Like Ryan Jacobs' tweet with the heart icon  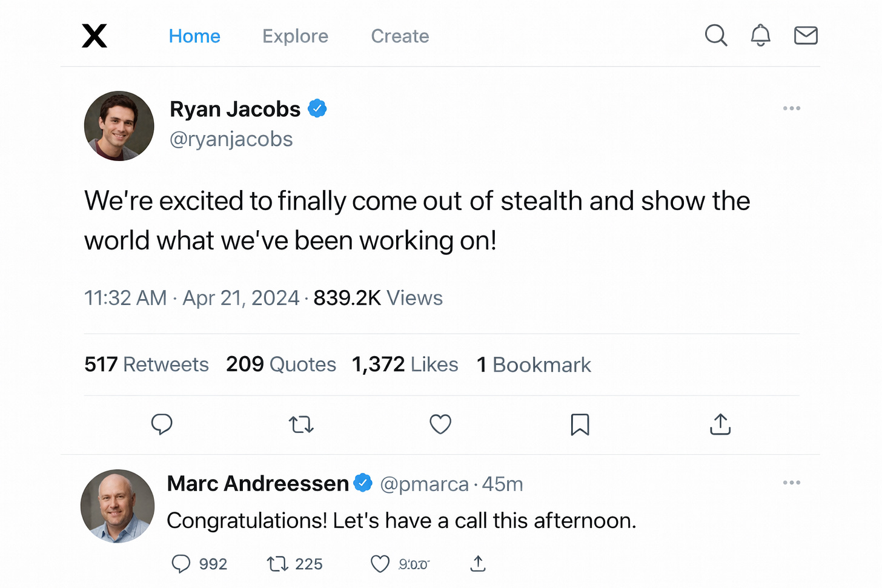click(x=440, y=424)
